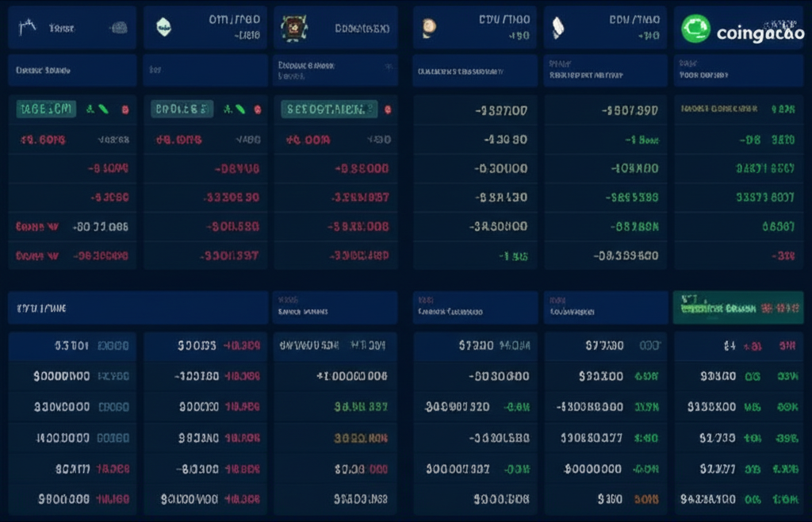This screenshot has width=812, height=522.
Task: Open the coingacao brand name link
Action: point(760,33)
